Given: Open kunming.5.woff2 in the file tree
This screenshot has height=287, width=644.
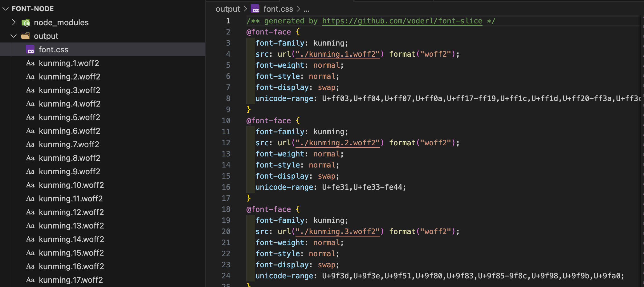Looking at the screenshot, I should coord(69,117).
